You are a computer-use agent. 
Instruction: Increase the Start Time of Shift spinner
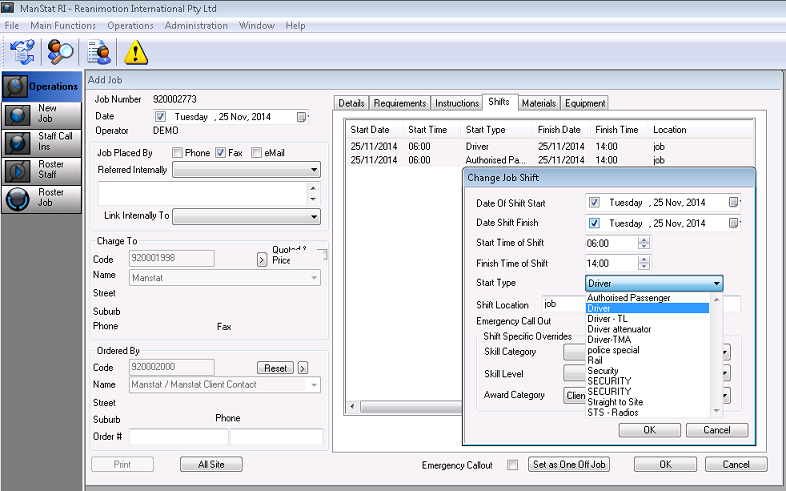point(644,240)
